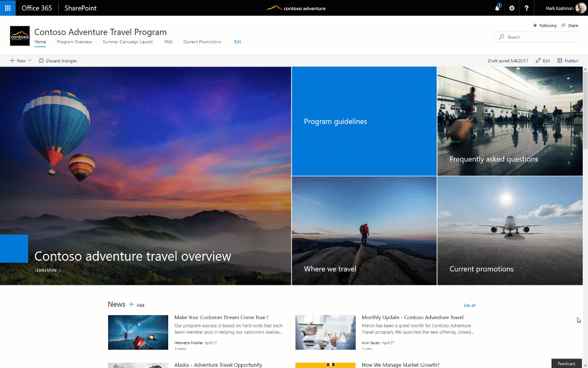Open the See all news link
The width and height of the screenshot is (588, 368).
[469, 305]
